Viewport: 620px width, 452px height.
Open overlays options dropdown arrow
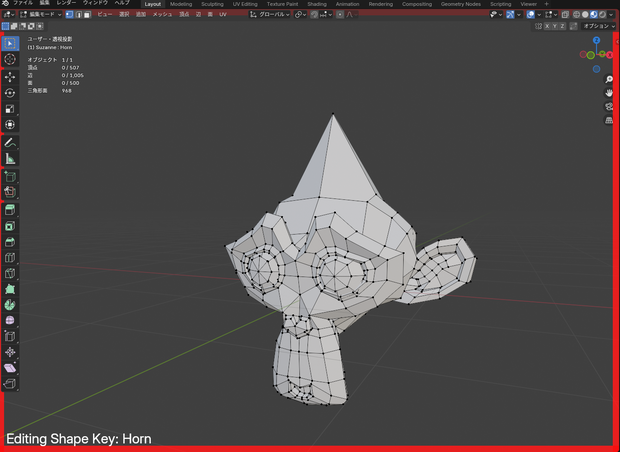(539, 15)
